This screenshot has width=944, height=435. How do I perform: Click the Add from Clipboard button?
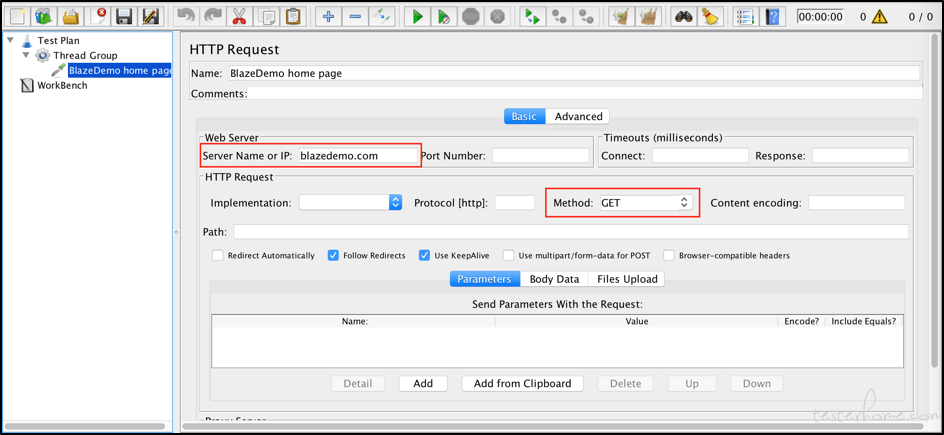(x=522, y=384)
